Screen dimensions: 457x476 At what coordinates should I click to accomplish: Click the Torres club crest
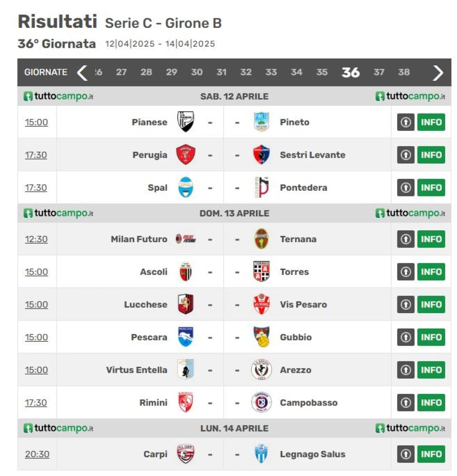tap(261, 271)
